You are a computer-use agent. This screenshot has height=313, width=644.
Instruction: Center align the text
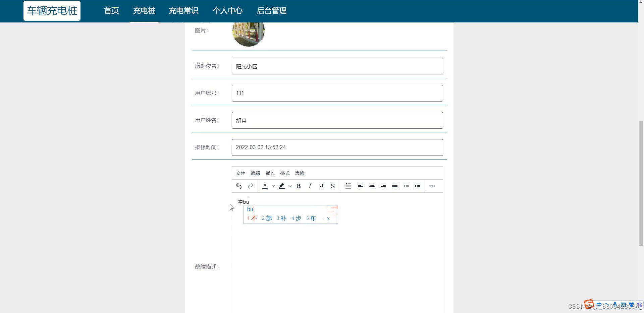click(x=372, y=186)
